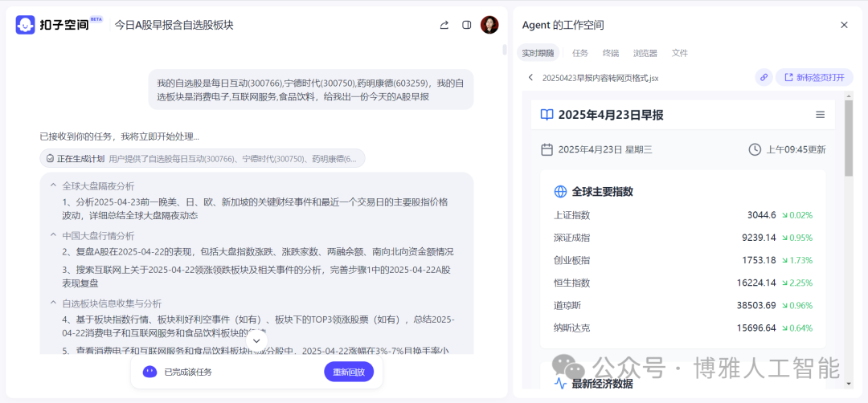Click the 纳斯达克 row label

(572, 328)
